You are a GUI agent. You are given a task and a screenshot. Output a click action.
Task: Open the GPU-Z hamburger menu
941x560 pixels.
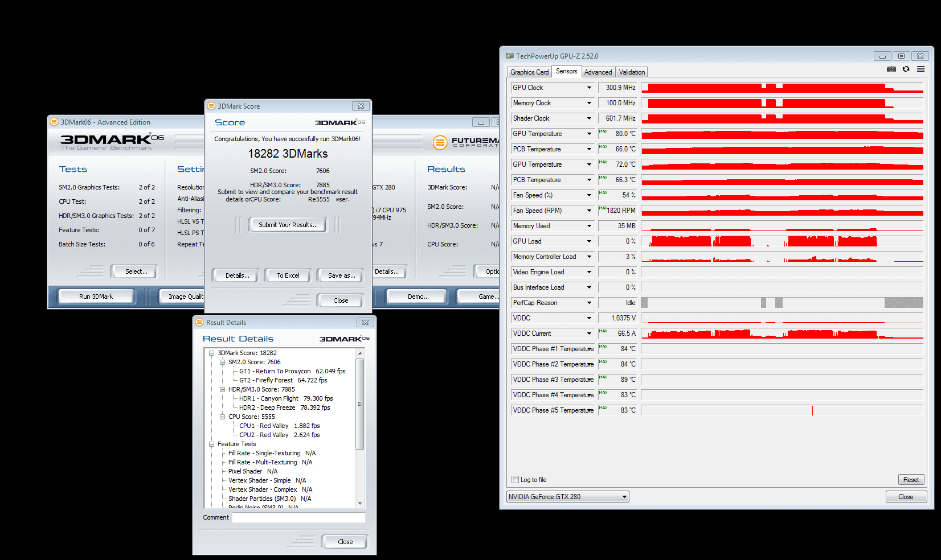[x=920, y=69]
